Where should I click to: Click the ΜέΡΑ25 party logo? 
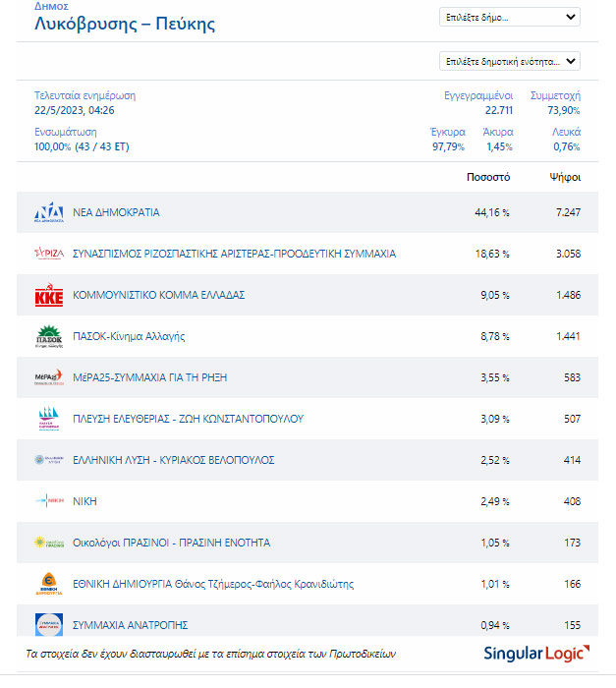point(49,377)
